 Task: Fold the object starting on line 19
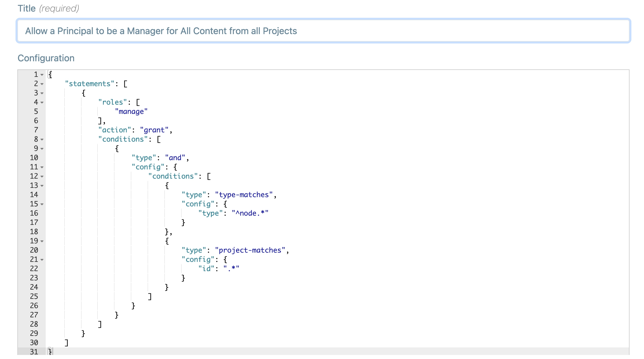point(42,241)
